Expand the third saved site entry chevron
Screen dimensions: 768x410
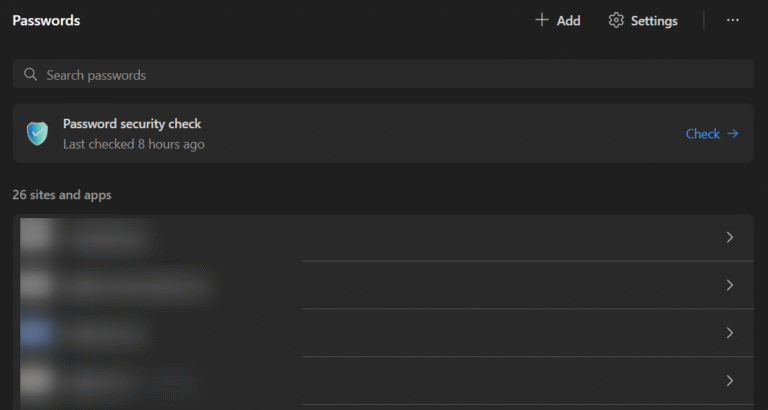pos(729,332)
